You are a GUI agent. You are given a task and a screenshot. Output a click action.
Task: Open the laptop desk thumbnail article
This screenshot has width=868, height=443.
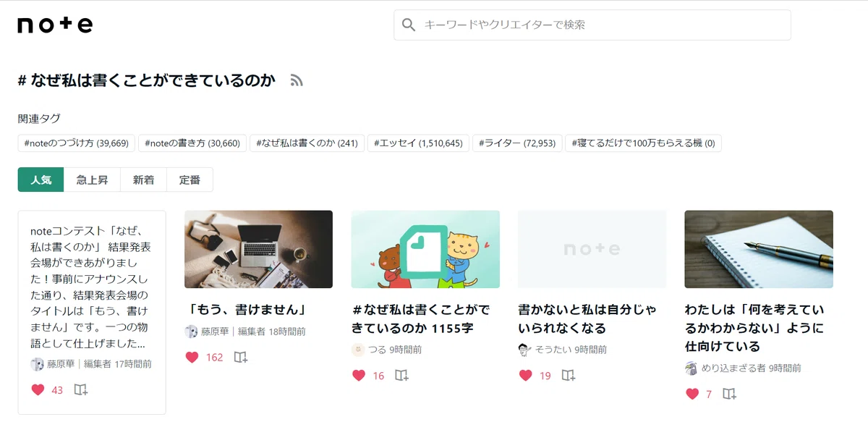258,250
